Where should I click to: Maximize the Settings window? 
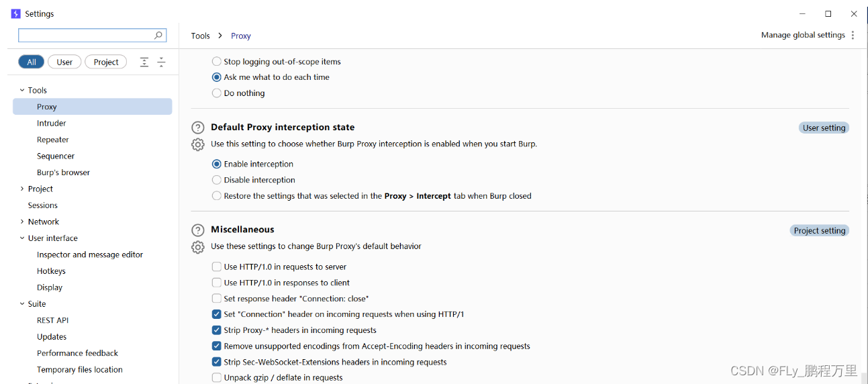coord(828,13)
